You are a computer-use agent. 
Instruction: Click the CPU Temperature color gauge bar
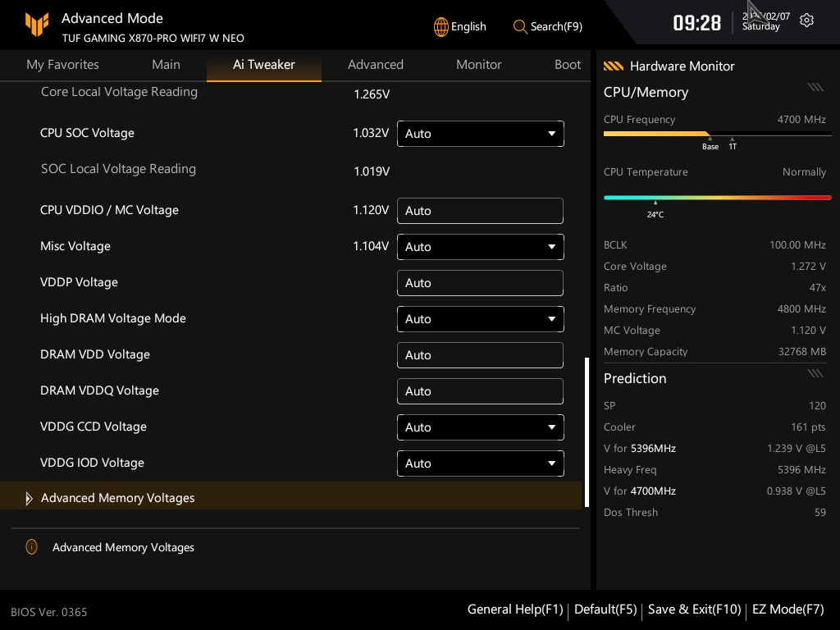pos(717,198)
